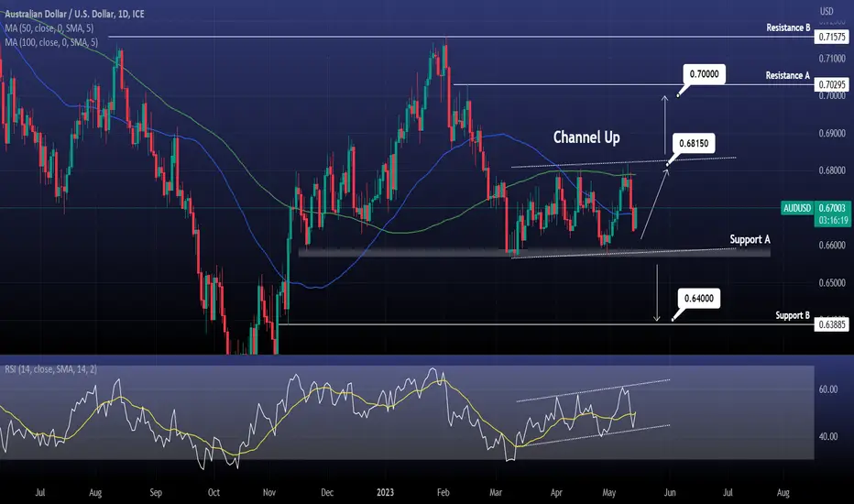Click the RSI 40.00 axis value

(x=828, y=436)
